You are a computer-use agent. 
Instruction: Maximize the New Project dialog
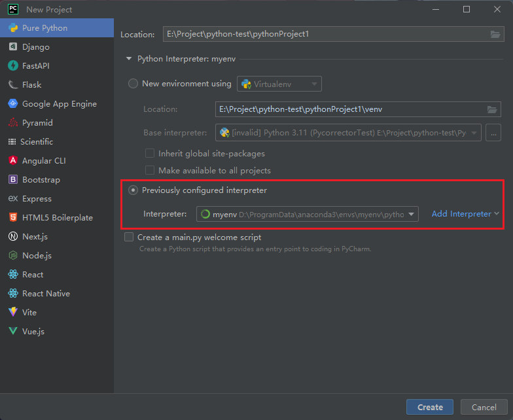pyautogui.click(x=467, y=9)
